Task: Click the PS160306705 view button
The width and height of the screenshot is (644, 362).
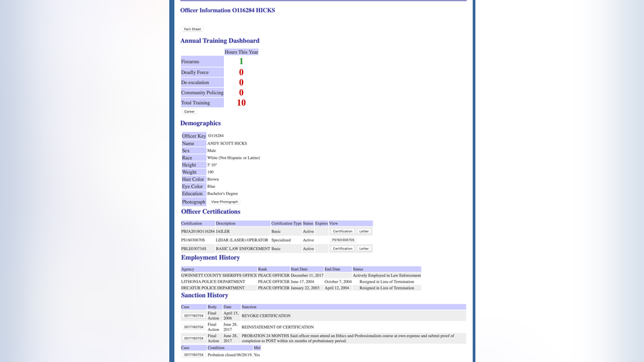Action: point(343,240)
